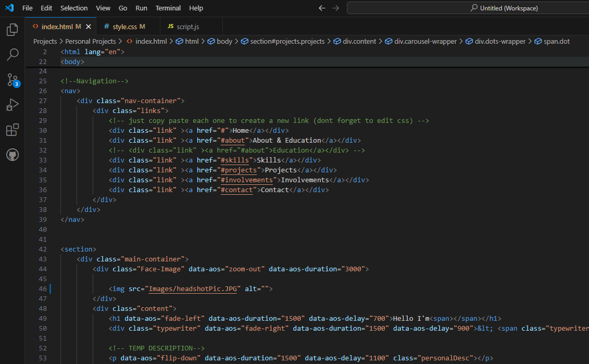The height and width of the screenshot is (364, 589).
Task: Switch to the script.js tab
Action: (191, 27)
